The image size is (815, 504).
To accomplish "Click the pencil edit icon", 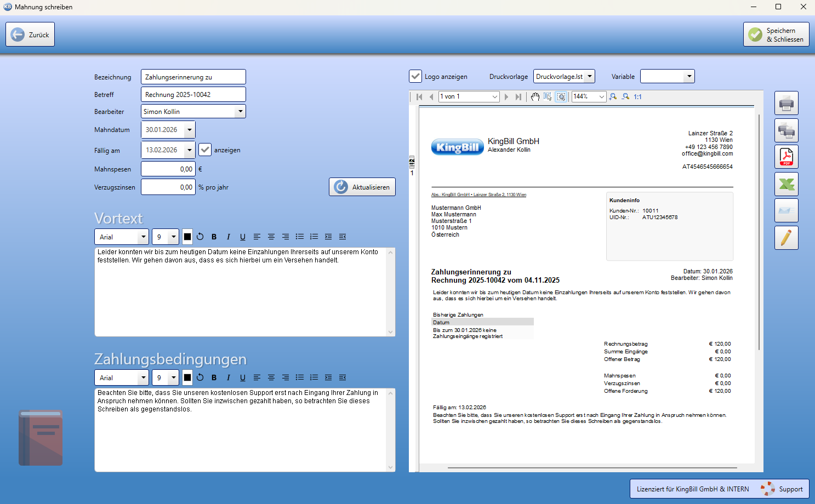I will click(x=786, y=238).
